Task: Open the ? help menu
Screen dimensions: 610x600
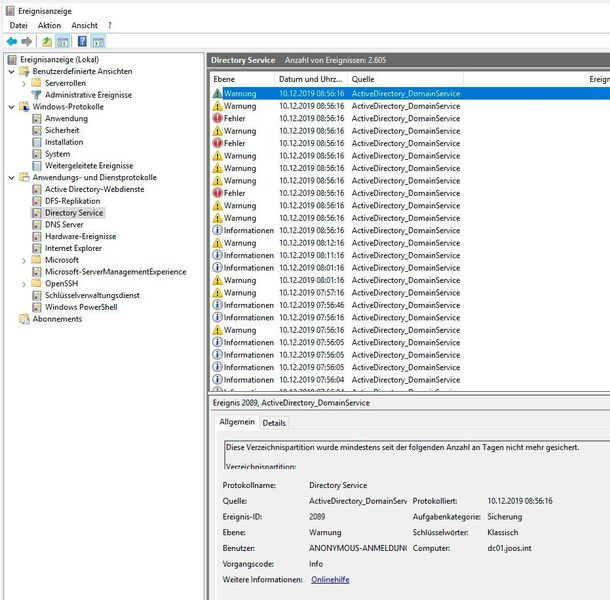Action: [110, 25]
